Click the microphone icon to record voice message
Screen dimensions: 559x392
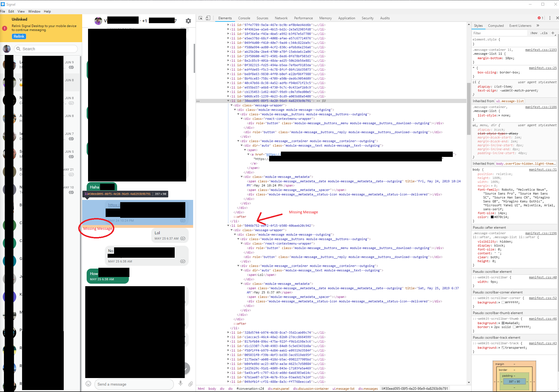point(181,384)
